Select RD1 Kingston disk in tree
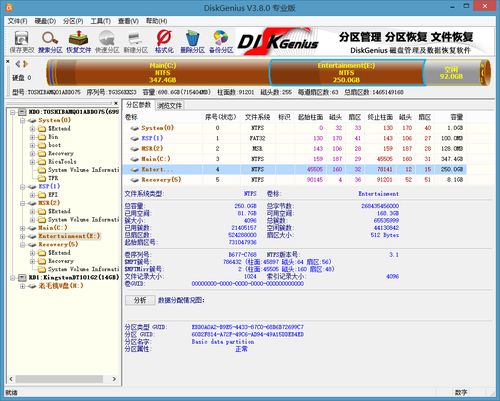The height and width of the screenshot is (401, 500). coord(73,277)
